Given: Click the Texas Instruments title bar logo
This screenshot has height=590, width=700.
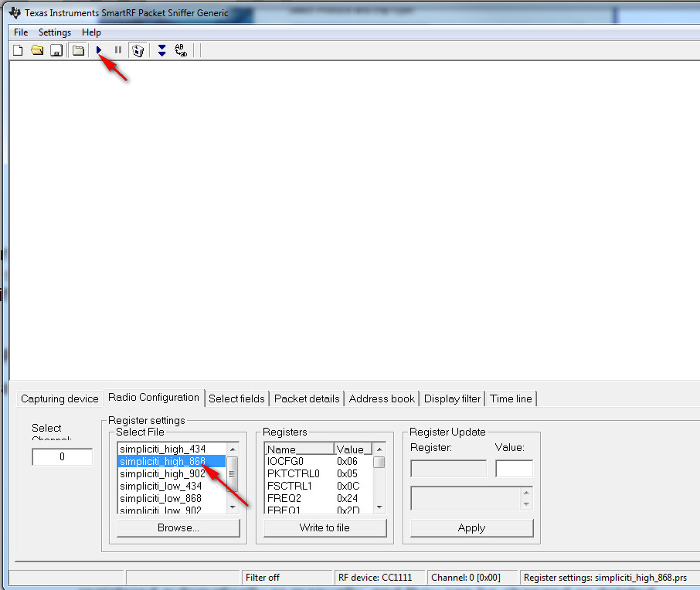Looking at the screenshot, I should [x=15, y=12].
